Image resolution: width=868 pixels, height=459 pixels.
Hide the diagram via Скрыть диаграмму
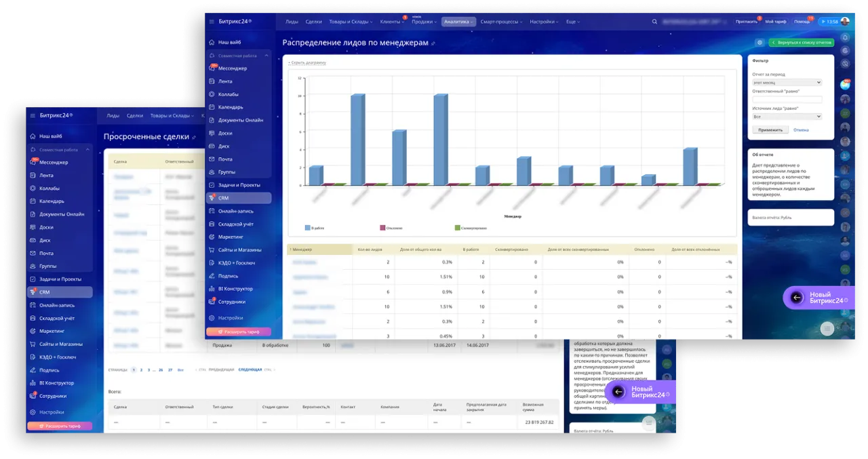[x=307, y=62]
